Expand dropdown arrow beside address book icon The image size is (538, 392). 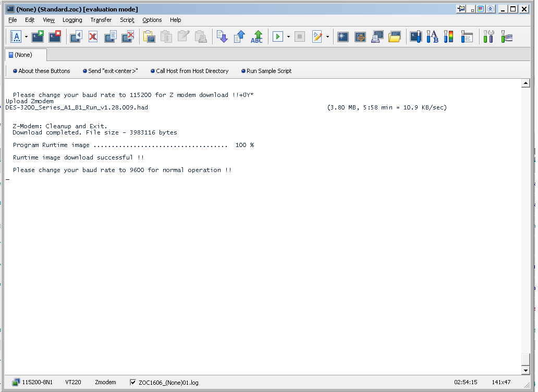point(26,37)
